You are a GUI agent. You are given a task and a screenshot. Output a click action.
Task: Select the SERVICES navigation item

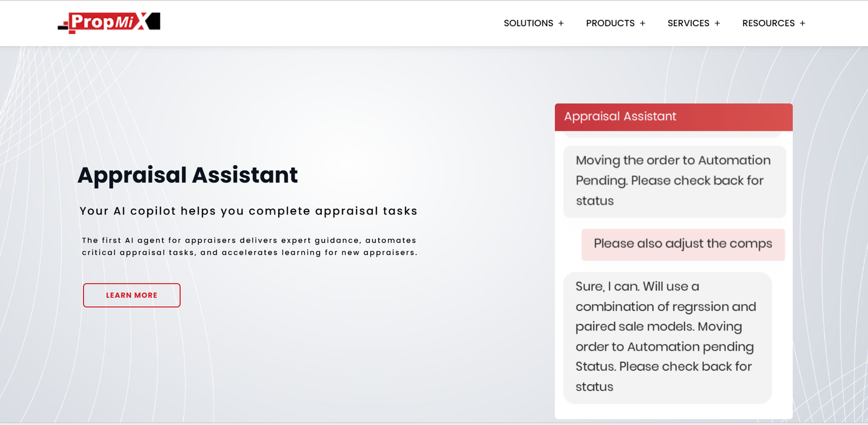pos(688,23)
